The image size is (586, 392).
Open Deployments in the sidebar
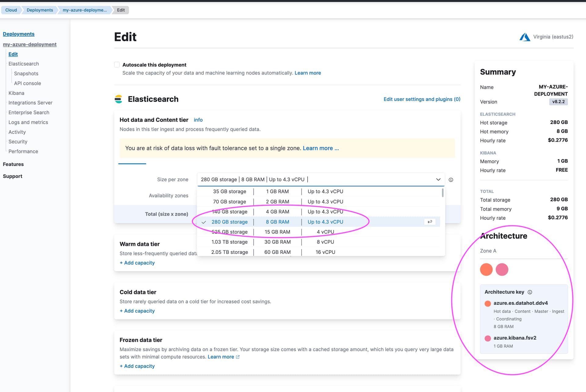[x=19, y=34]
